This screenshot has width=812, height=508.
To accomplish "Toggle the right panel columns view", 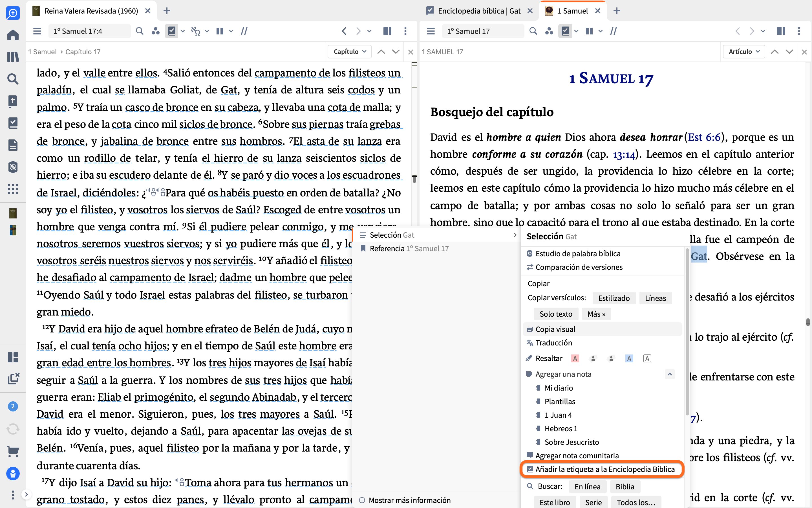I will 589,31.
